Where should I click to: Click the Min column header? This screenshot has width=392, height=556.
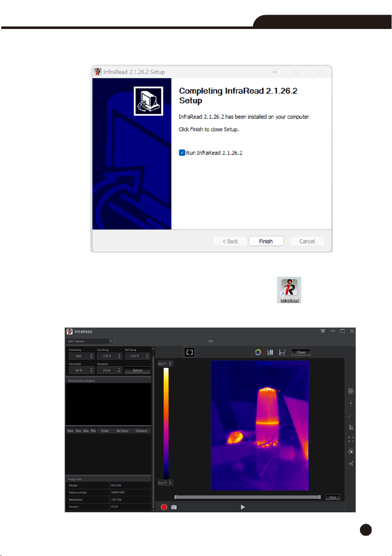click(x=93, y=431)
